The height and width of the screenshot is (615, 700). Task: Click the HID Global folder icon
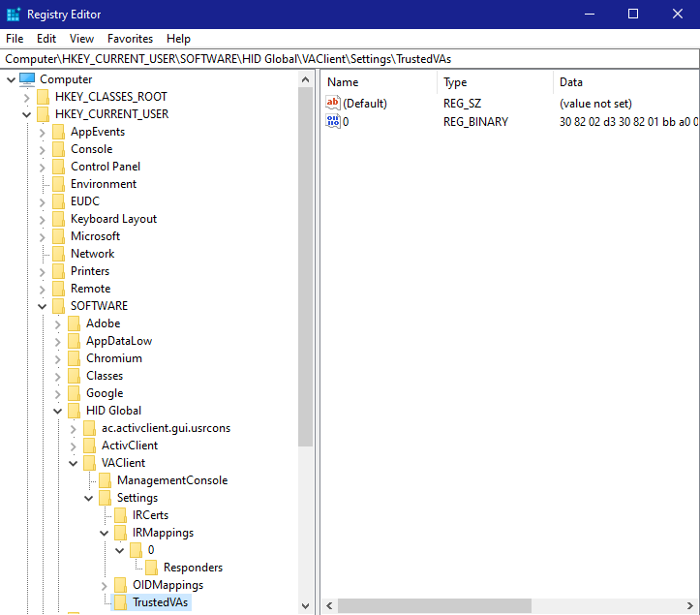pyautogui.click(x=74, y=411)
